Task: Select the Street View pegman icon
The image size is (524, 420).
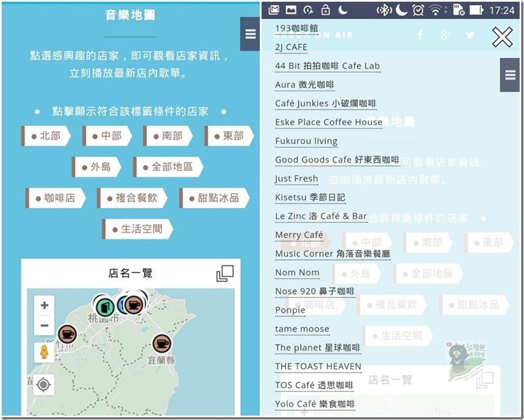Action: tap(44, 352)
